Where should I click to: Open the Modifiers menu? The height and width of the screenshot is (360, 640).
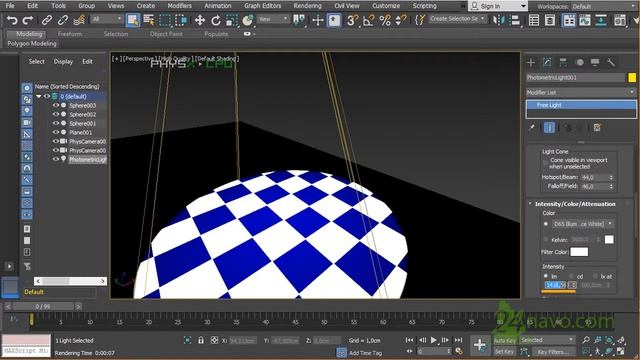(179, 6)
